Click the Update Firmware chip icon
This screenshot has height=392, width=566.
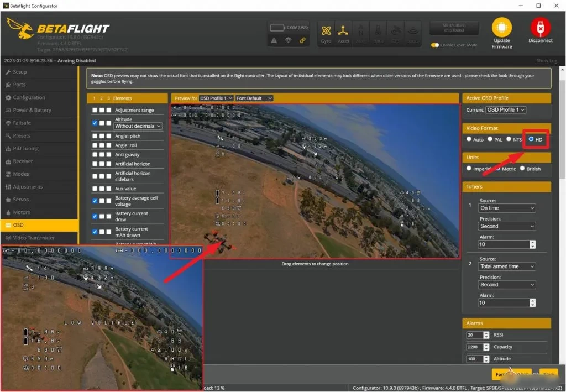click(501, 28)
